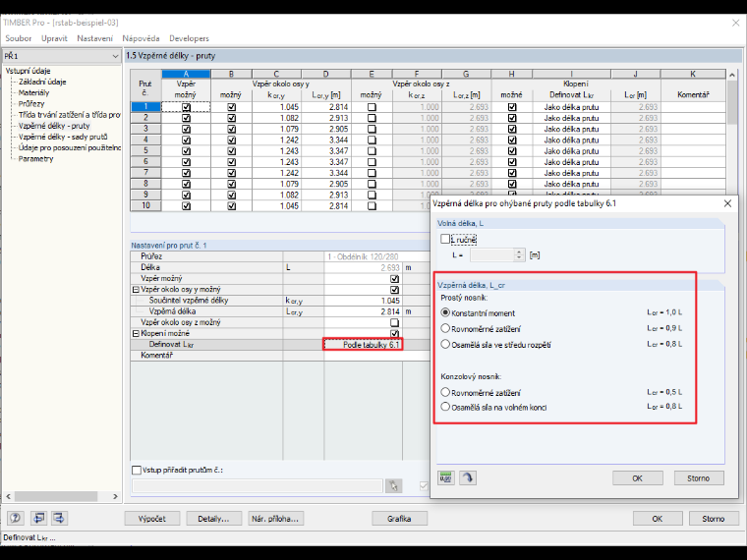The width and height of the screenshot is (747, 560).
Task: Select Rovnoměrné zatížení under Konzolový nosník
Action: [x=445, y=392]
